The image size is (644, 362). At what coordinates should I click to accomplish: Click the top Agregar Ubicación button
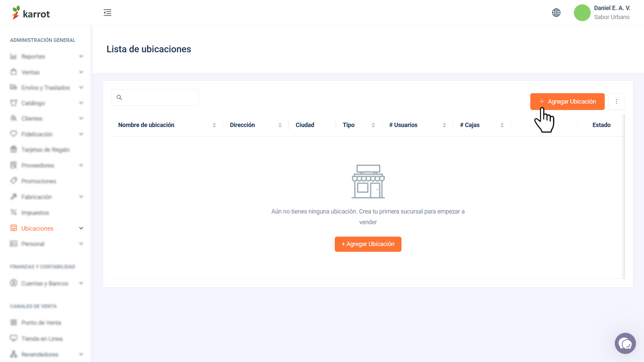coord(567,102)
